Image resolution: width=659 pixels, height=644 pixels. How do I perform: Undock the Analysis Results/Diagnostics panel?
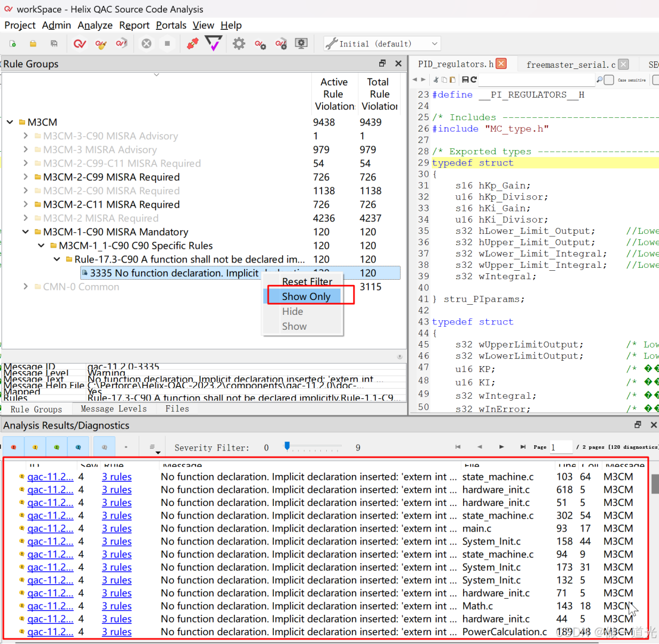(638, 425)
